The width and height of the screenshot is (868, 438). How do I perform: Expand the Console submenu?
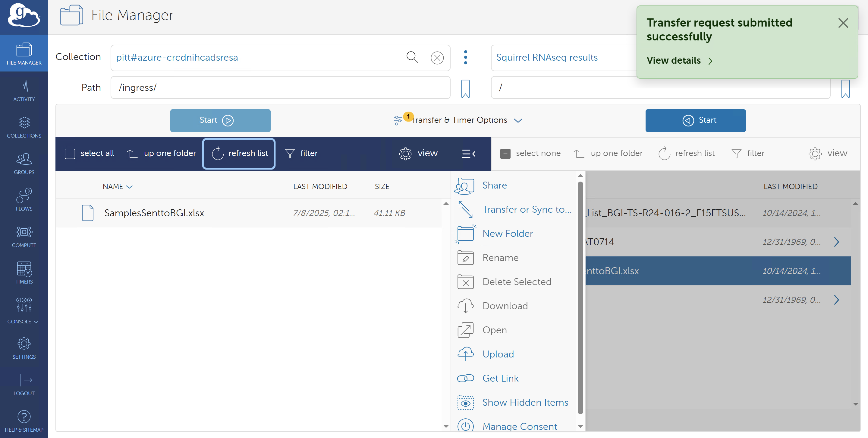tap(23, 321)
